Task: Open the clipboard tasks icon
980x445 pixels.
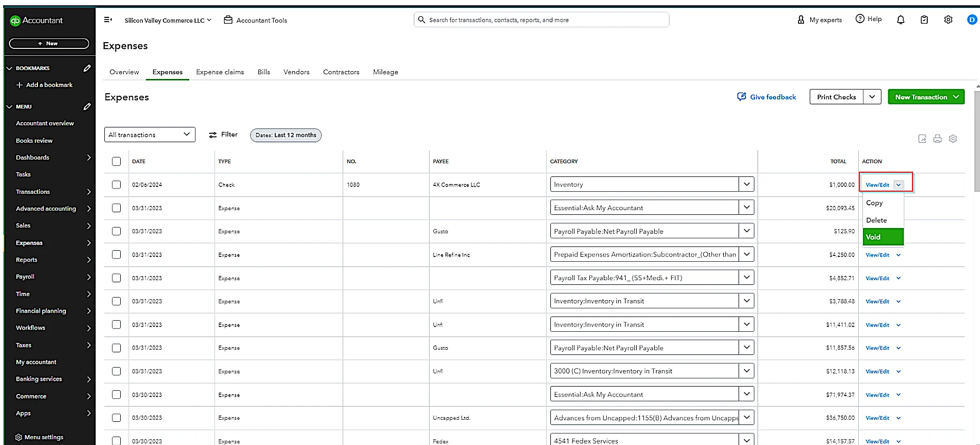Action: [924, 20]
